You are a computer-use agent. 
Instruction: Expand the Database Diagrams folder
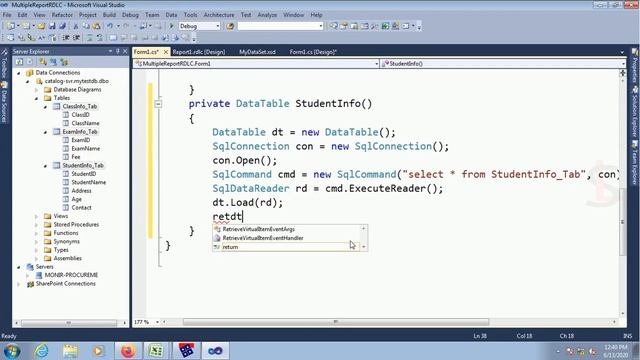tap(36, 89)
